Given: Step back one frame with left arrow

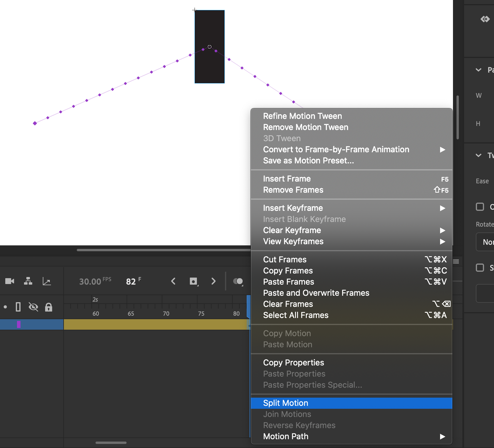Looking at the screenshot, I should pyautogui.click(x=173, y=281).
